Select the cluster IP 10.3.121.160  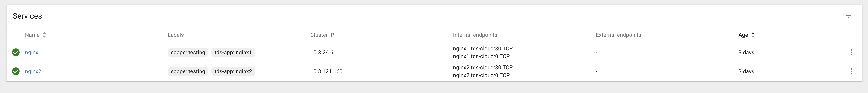tap(326, 71)
